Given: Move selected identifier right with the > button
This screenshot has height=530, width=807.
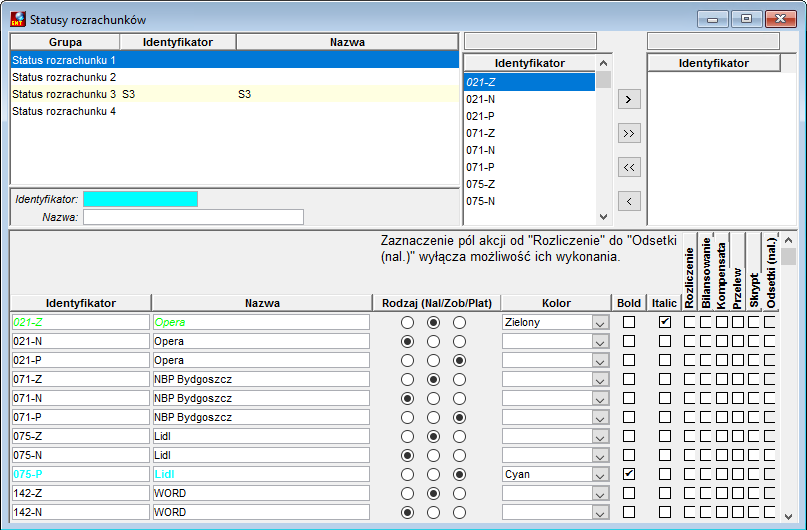Looking at the screenshot, I should coord(629,99).
